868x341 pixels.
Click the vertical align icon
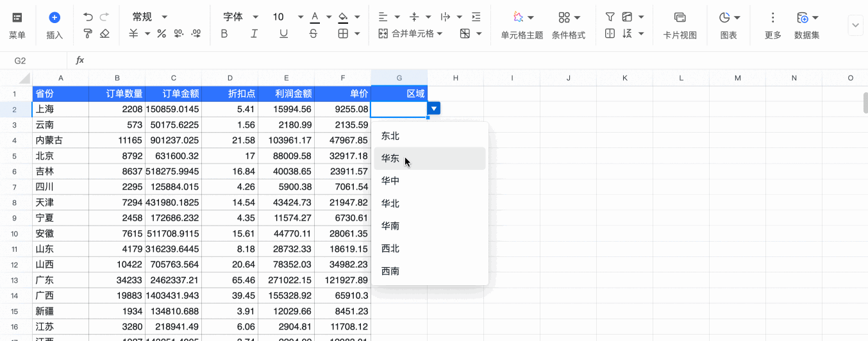tap(414, 17)
